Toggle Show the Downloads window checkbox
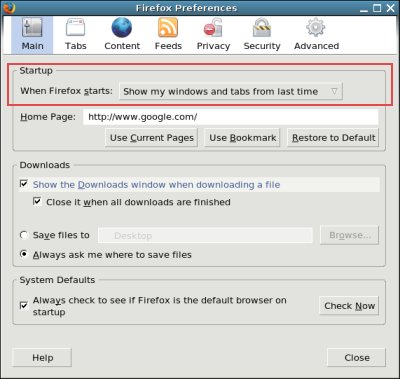Screen dimensions: 400x379 pyautogui.click(x=24, y=184)
